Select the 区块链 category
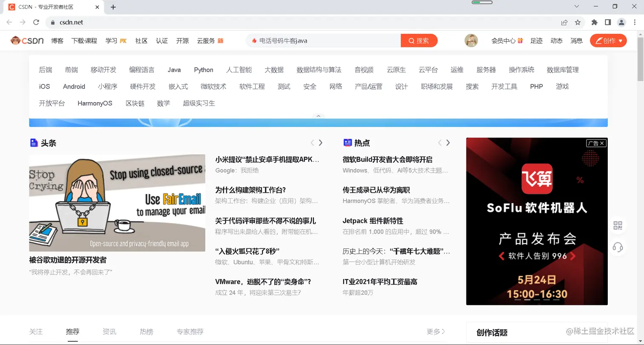The width and height of the screenshot is (644, 345). coord(135,103)
